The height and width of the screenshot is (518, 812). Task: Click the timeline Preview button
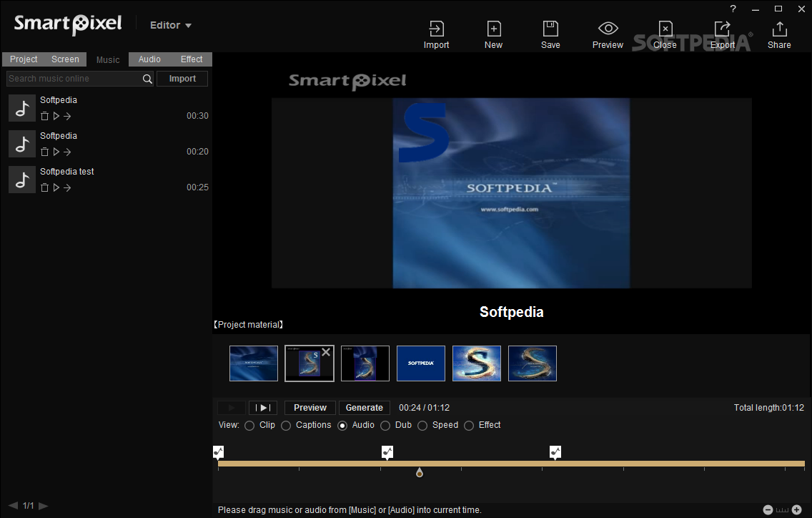310,408
